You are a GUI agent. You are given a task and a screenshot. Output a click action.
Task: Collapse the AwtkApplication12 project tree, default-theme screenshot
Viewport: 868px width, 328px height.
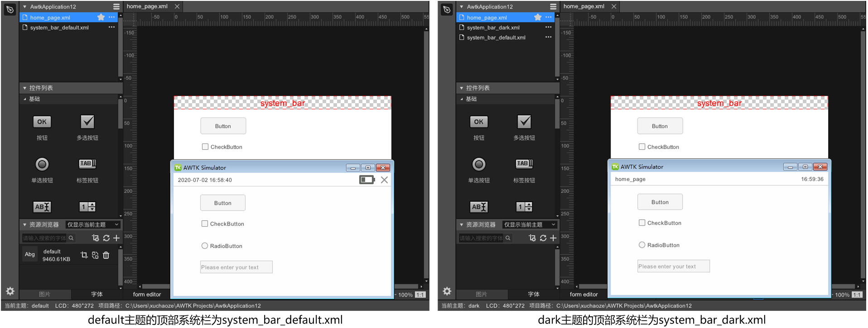(24, 7)
